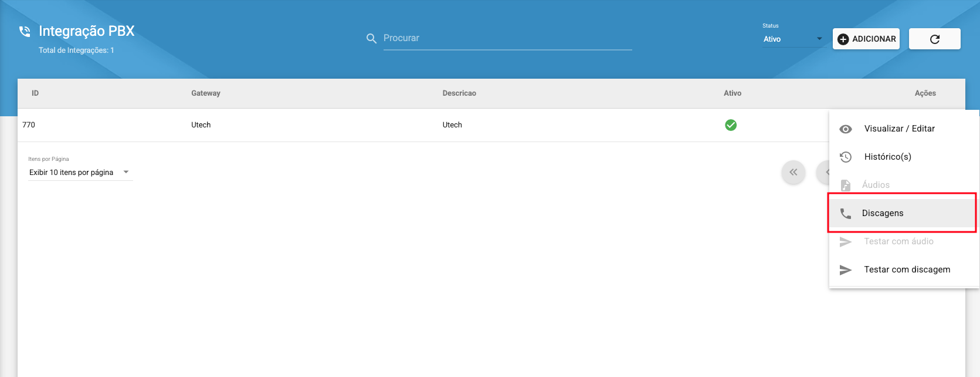Choose Discagens in the actions menu
Screen dimensions: 980x377
point(882,213)
